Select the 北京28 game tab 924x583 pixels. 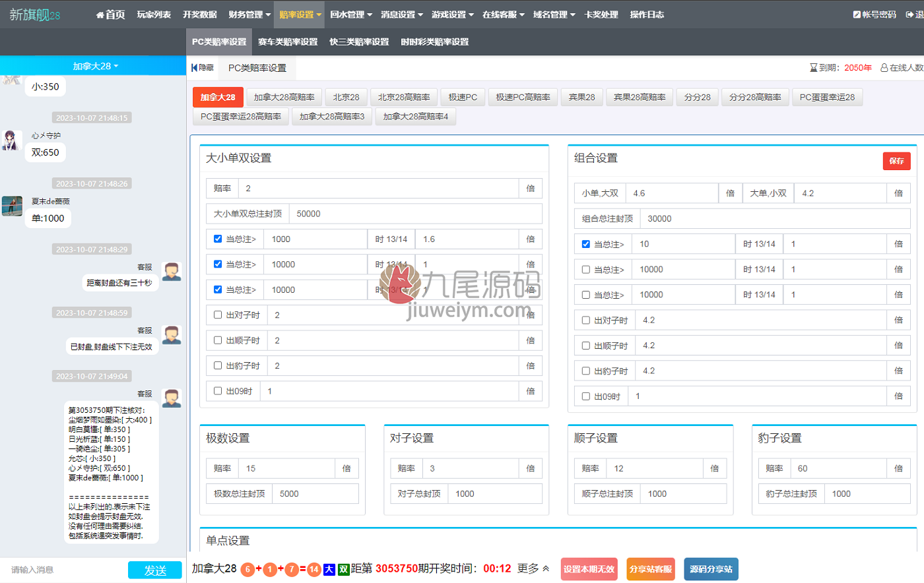pos(346,97)
